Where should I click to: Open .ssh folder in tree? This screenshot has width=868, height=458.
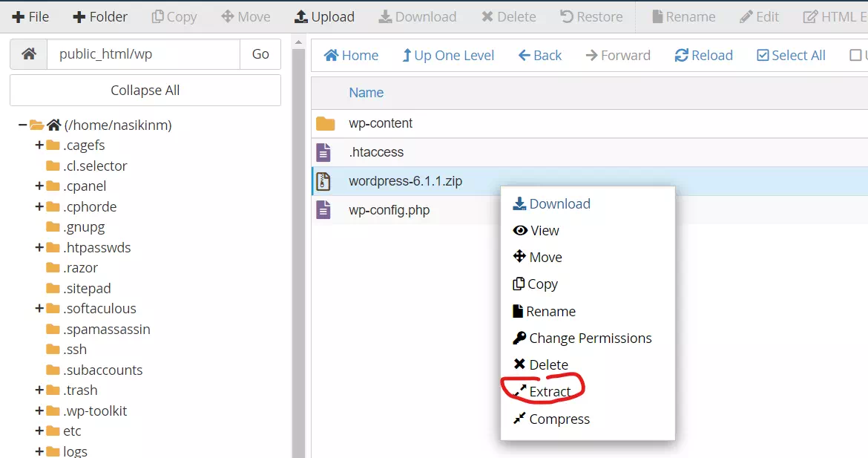[67, 350]
